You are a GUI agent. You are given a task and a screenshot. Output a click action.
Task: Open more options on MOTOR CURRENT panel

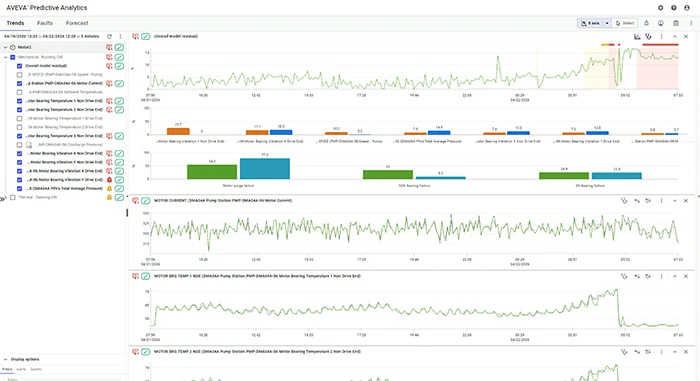[x=662, y=201]
